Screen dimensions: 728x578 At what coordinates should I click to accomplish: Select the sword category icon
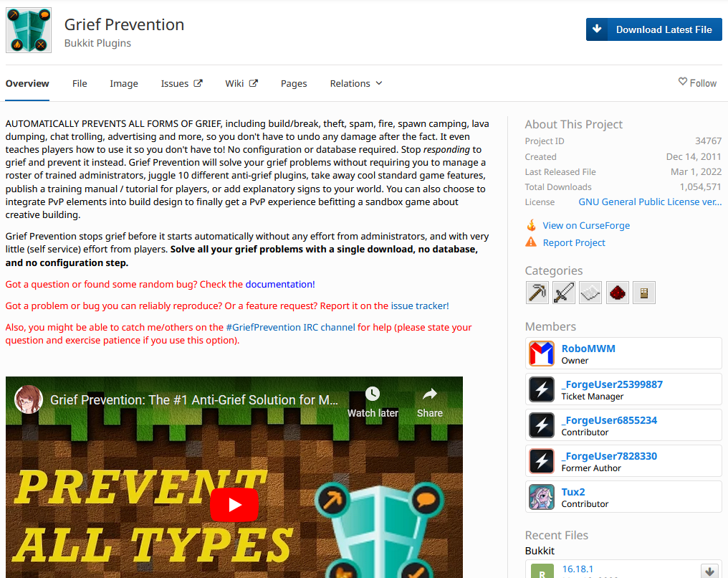(564, 293)
